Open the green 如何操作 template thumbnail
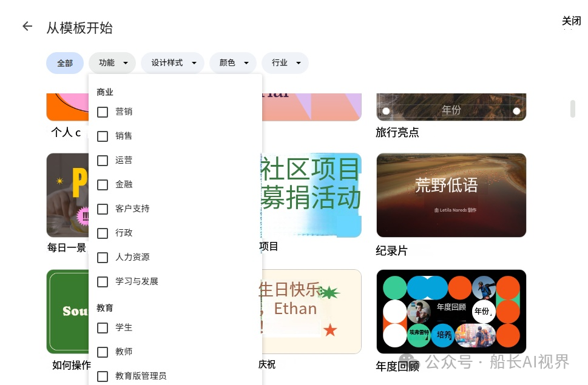 [67, 312]
